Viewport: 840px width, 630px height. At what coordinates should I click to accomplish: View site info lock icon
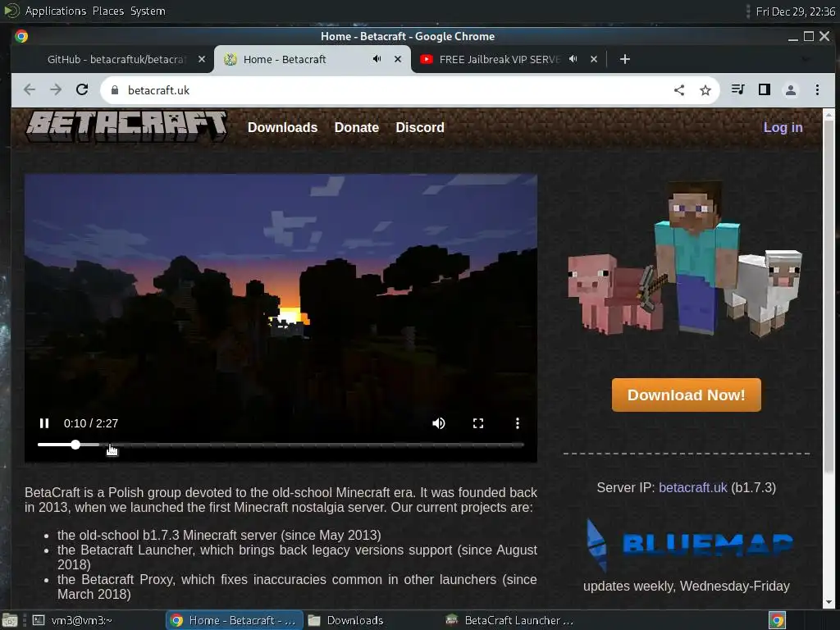[x=115, y=90]
